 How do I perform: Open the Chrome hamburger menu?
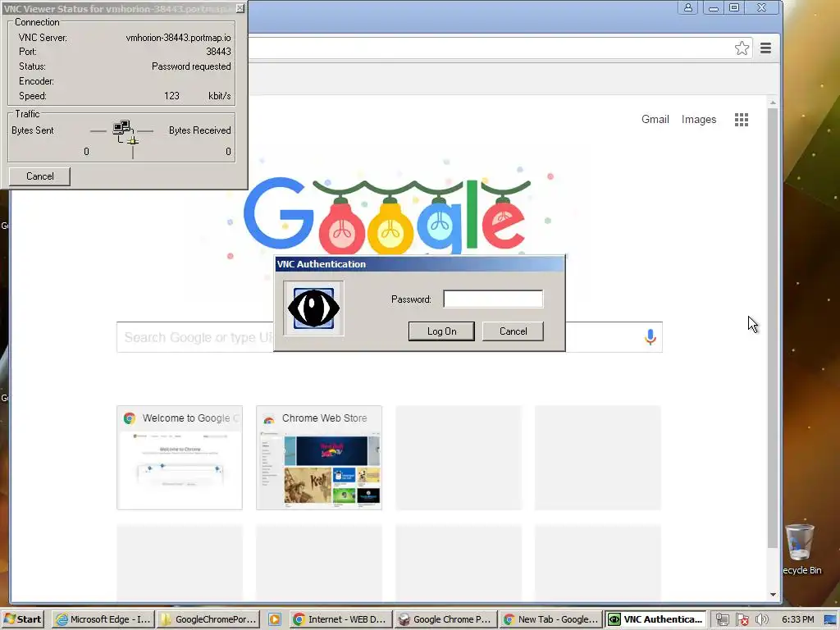[765, 48]
